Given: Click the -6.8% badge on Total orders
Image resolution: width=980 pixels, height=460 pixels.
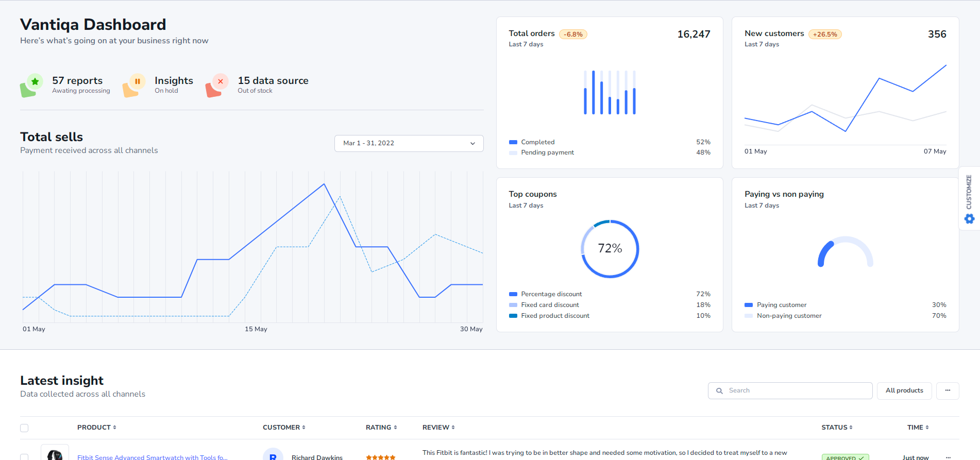Looking at the screenshot, I should [x=573, y=35].
